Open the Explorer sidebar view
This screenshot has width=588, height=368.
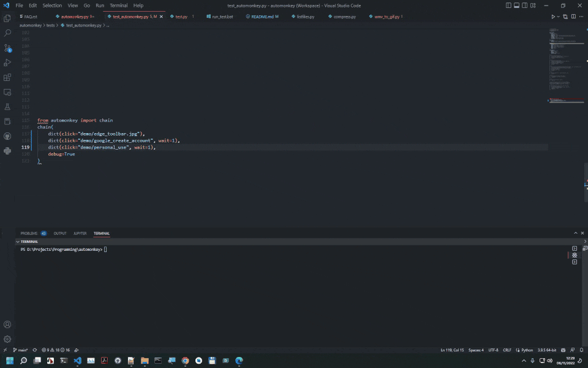(x=7, y=18)
